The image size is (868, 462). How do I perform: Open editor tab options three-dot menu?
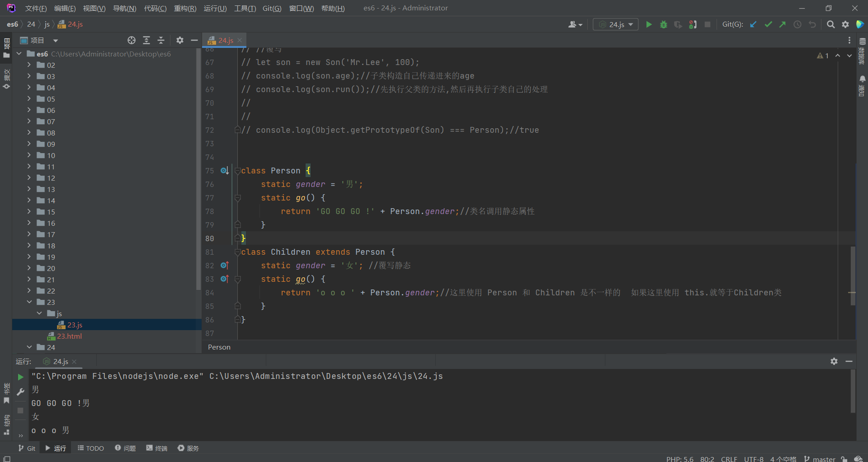tap(849, 40)
